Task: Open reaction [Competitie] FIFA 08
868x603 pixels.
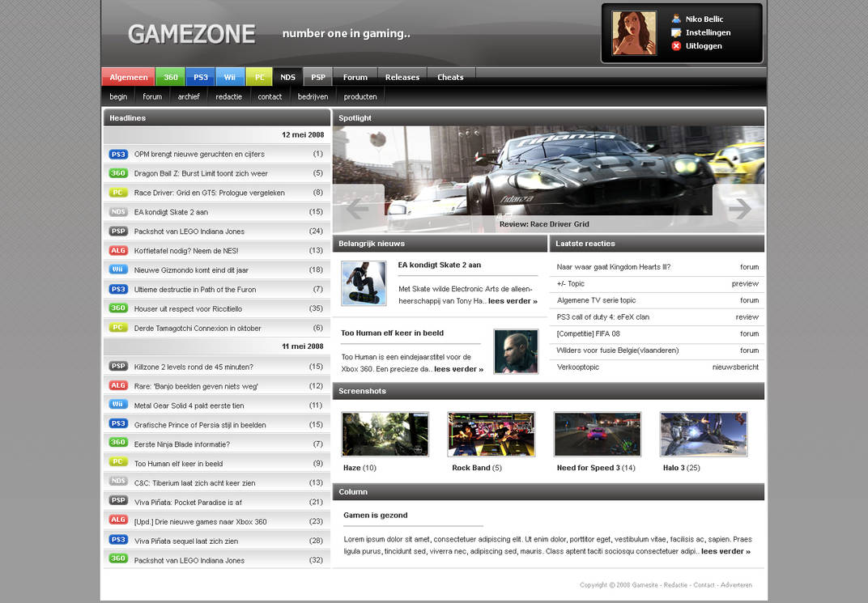Action: click(588, 333)
